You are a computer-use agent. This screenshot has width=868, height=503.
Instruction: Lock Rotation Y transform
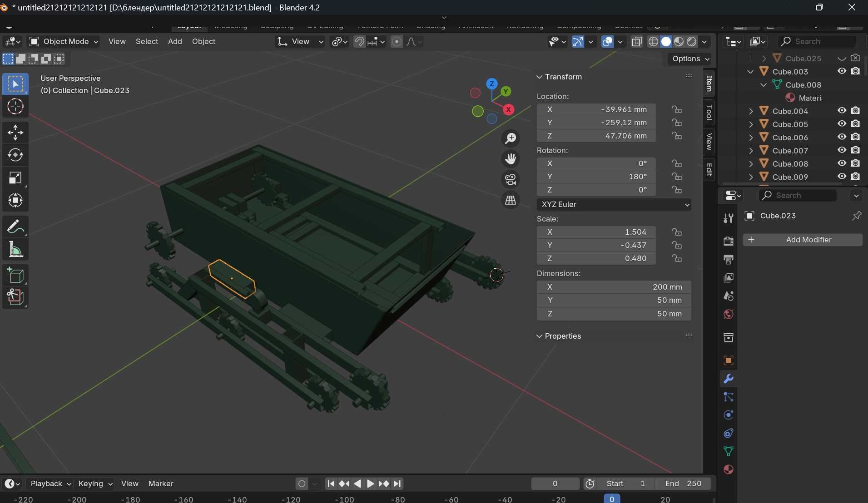(x=677, y=177)
